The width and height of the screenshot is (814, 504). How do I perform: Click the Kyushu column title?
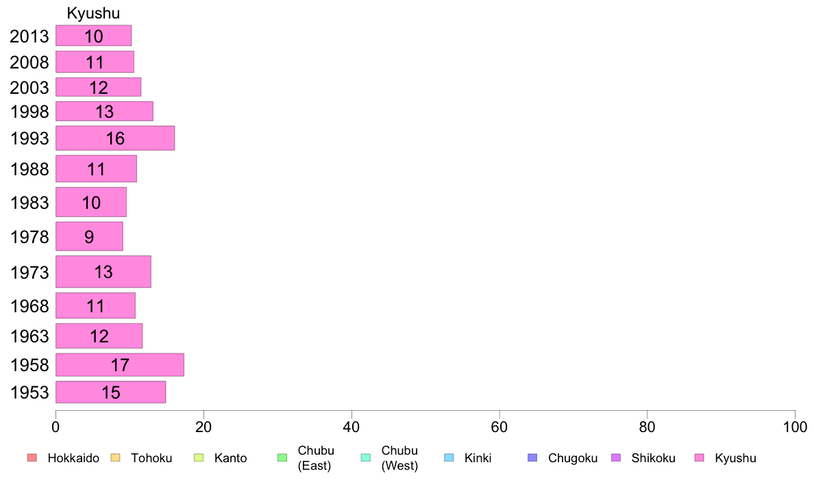(x=93, y=13)
